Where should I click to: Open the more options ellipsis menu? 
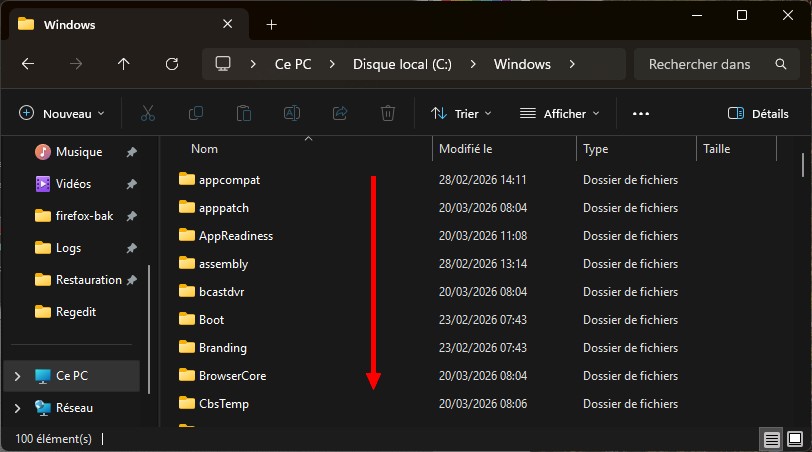click(641, 113)
